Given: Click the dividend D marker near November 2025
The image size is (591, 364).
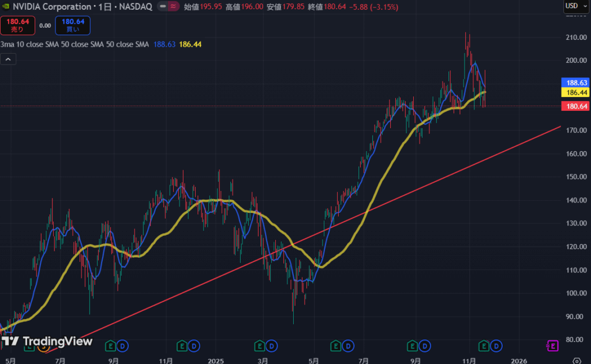Looking at the screenshot, I should tap(497, 346).
